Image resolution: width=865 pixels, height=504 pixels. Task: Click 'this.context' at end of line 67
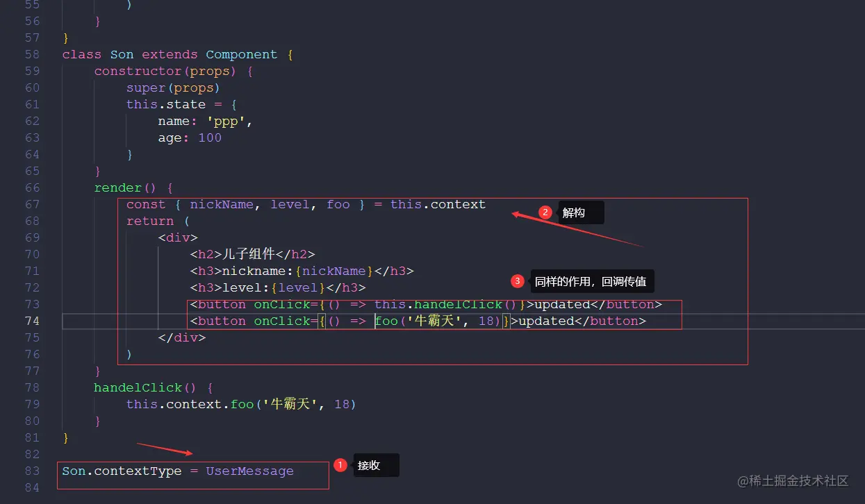(x=438, y=204)
